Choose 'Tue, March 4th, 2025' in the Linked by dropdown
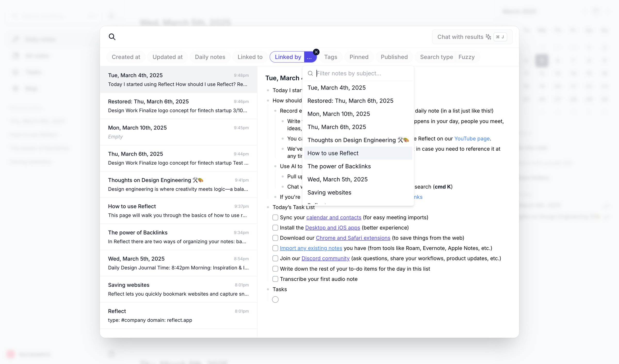 pos(358,88)
